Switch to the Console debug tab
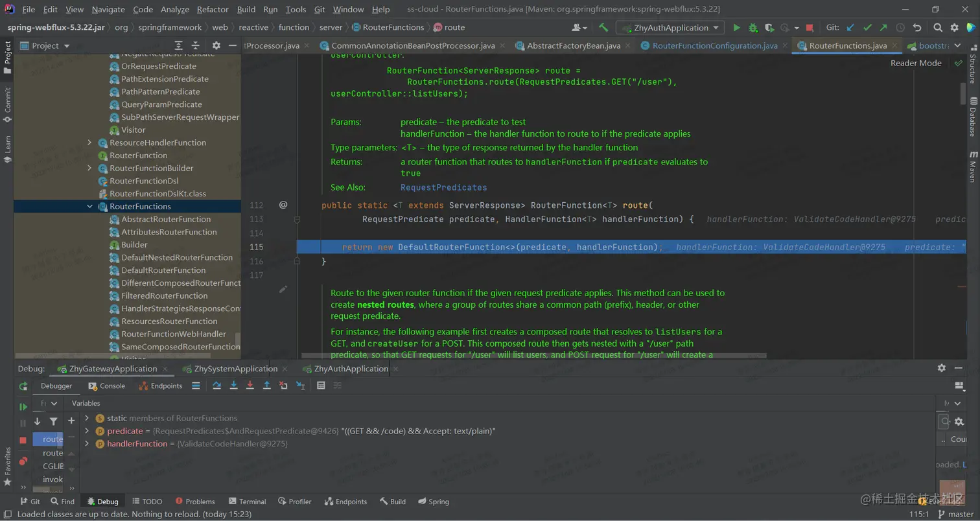The image size is (980, 521). (x=106, y=386)
